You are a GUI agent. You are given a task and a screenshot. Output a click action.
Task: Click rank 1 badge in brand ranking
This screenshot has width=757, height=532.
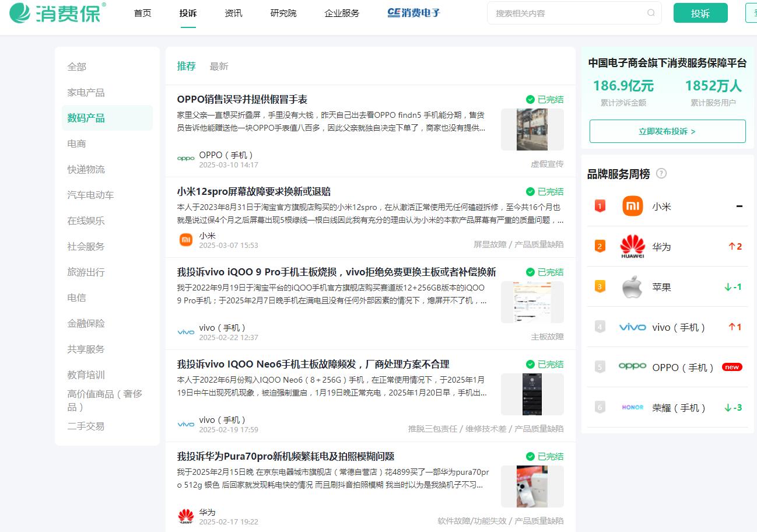(x=600, y=206)
